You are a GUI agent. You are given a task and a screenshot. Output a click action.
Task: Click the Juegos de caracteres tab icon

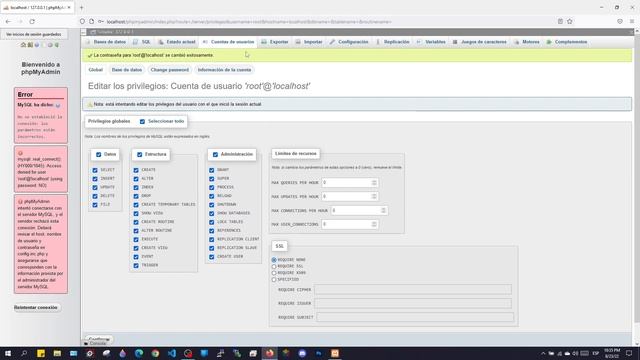pos(455,42)
